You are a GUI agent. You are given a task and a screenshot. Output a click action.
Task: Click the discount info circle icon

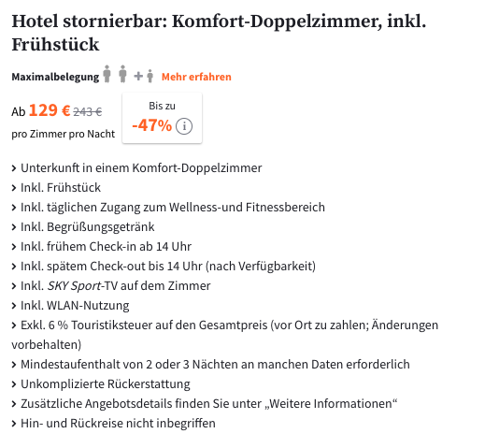pos(184,126)
